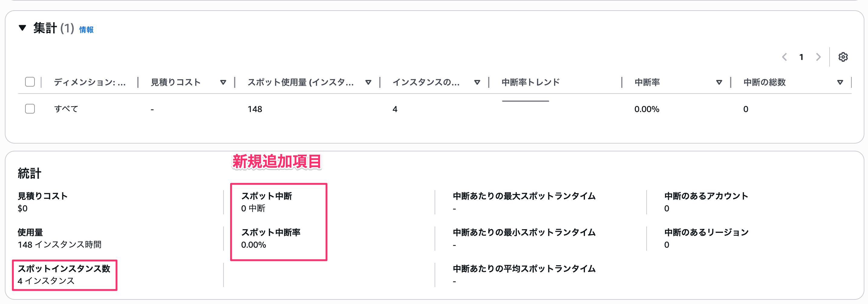Click the ディメンション column header
Image resolution: width=868 pixels, height=304 pixels.
90,82
